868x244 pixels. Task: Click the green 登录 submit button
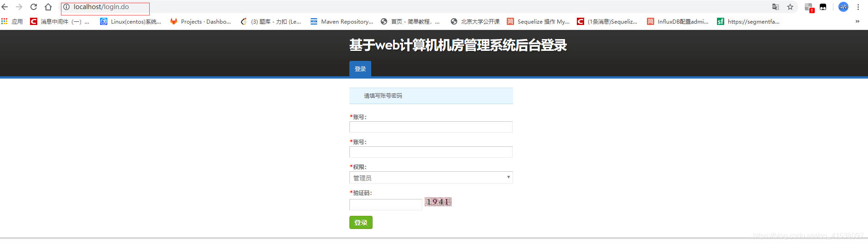(361, 222)
